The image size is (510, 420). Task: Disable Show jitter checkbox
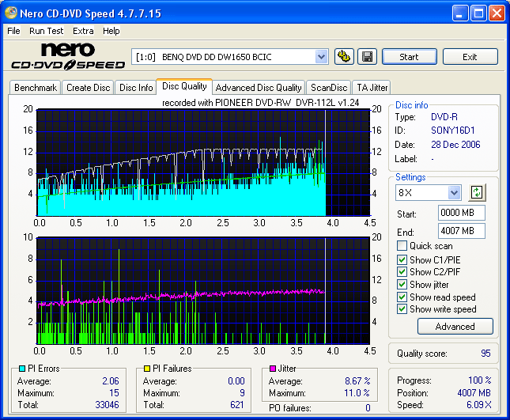pos(402,284)
